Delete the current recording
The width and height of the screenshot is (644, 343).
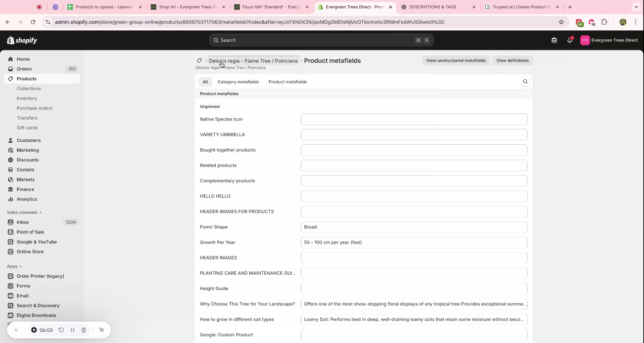84,330
